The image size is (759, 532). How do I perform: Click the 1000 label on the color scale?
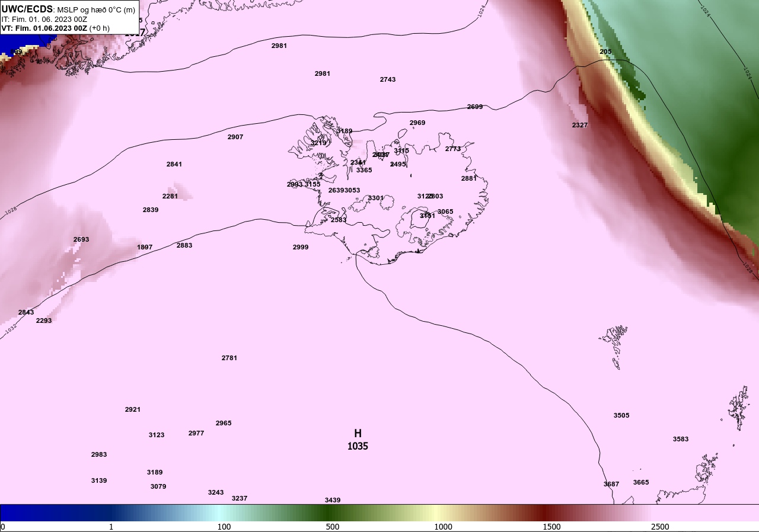[x=443, y=527]
